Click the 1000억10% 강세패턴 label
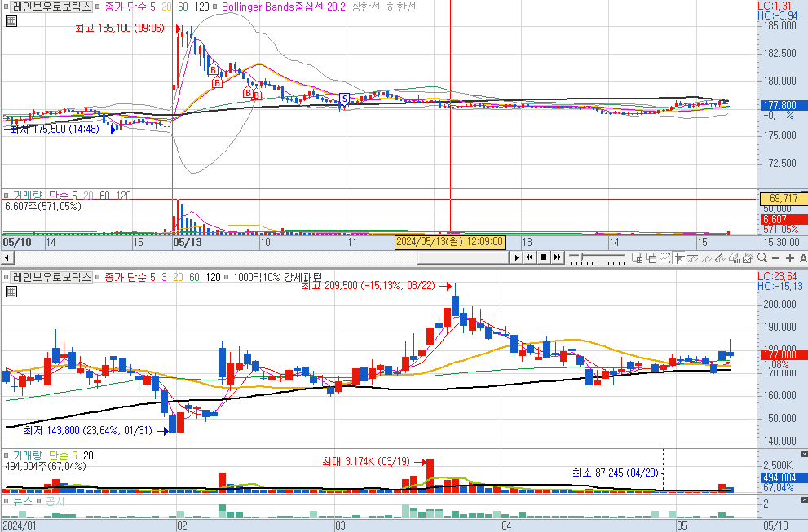Screen dimensions: 808x532 pyautogui.click(x=277, y=278)
